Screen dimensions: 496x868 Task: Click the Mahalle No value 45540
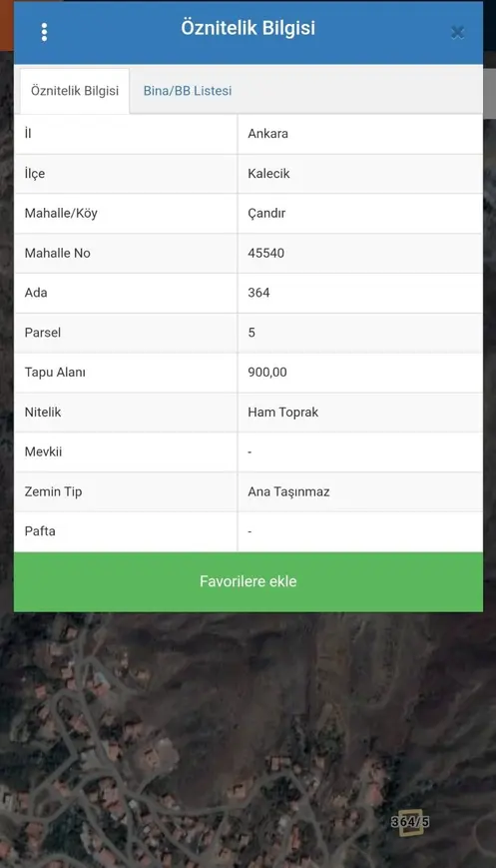coord(266,253)
